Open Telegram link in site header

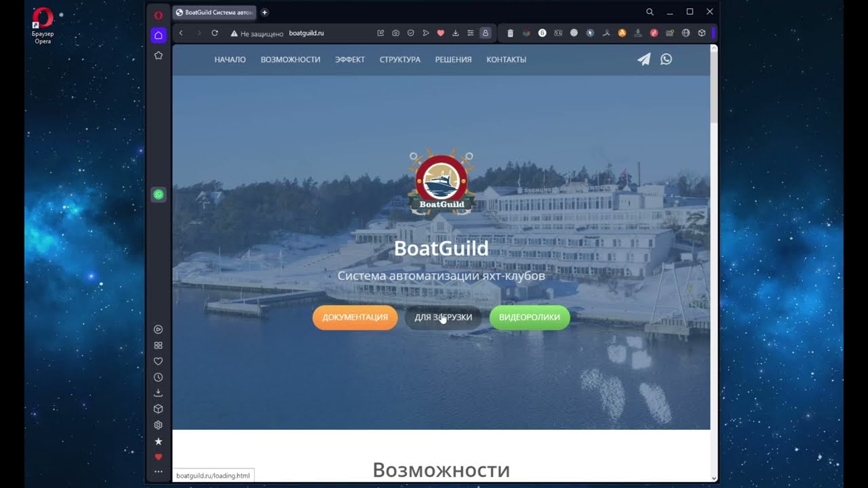click(x=644, y=60)
